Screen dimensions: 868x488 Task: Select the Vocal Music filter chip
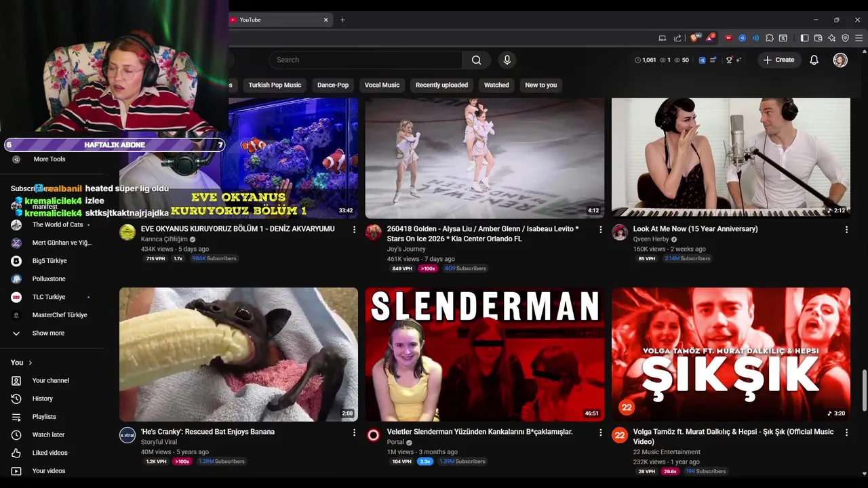pyautogui.click(x=382, y=85)
